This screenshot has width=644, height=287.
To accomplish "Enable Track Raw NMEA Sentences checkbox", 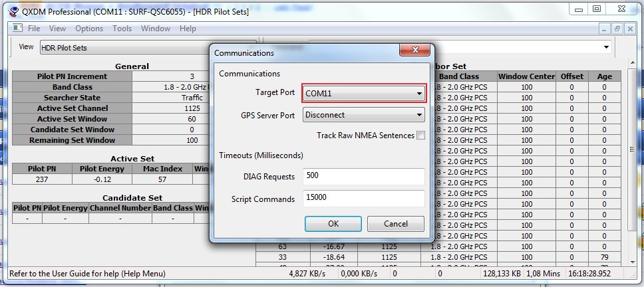I will pos(420,136).
